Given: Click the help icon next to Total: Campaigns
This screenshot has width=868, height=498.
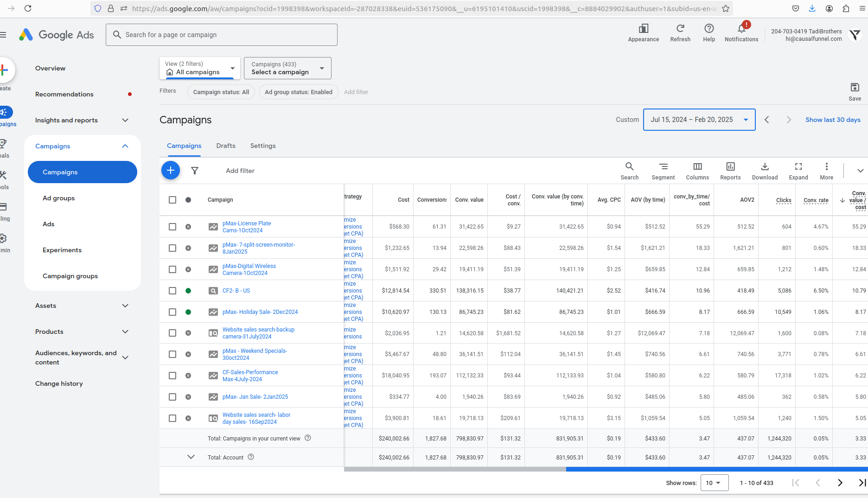Looking at the screenshot, I should pos(307,438).
